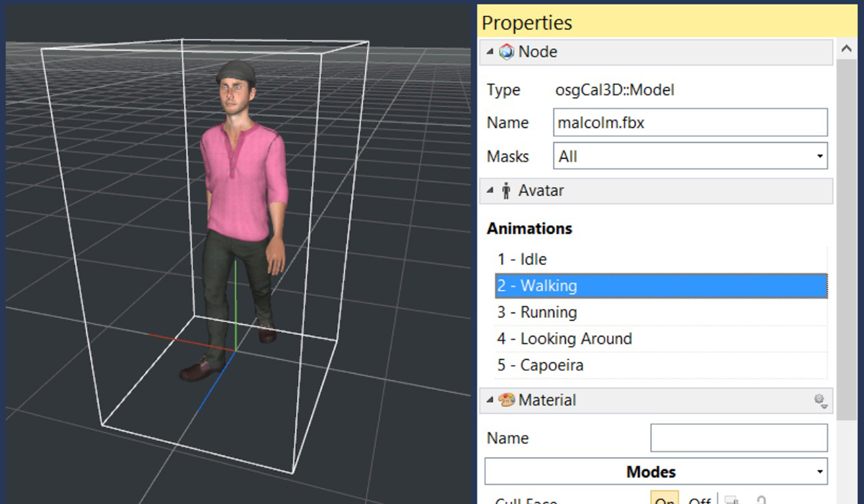The width and height of the screenshot is (864, 504).
Task: Click the empty Material Name field
Action: pyautogui.click(x=738, y=438)
